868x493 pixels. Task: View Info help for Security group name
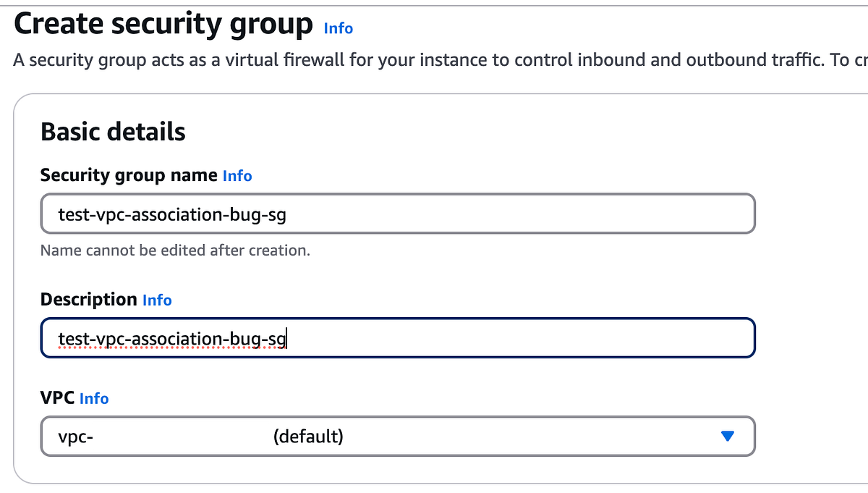tap(237, 175)
